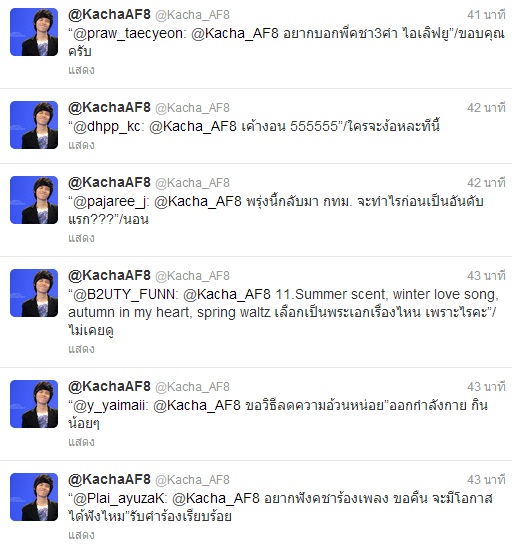Open the @B2UTY_FUNN mention link

124,295
